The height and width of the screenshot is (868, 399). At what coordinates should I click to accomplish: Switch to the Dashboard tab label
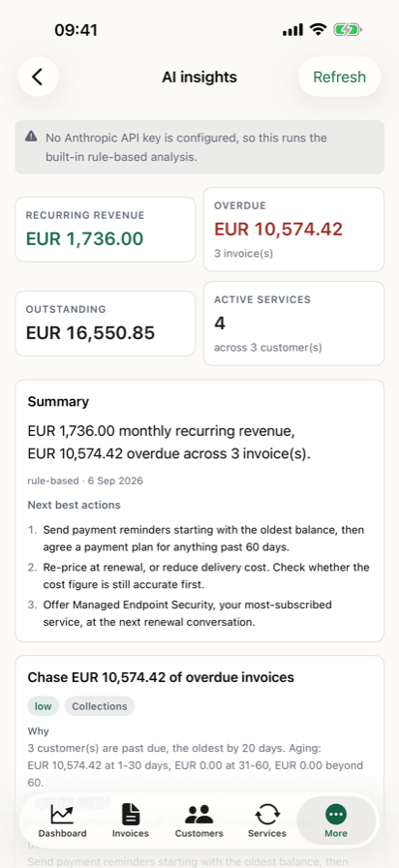click(x=62, y=833)
